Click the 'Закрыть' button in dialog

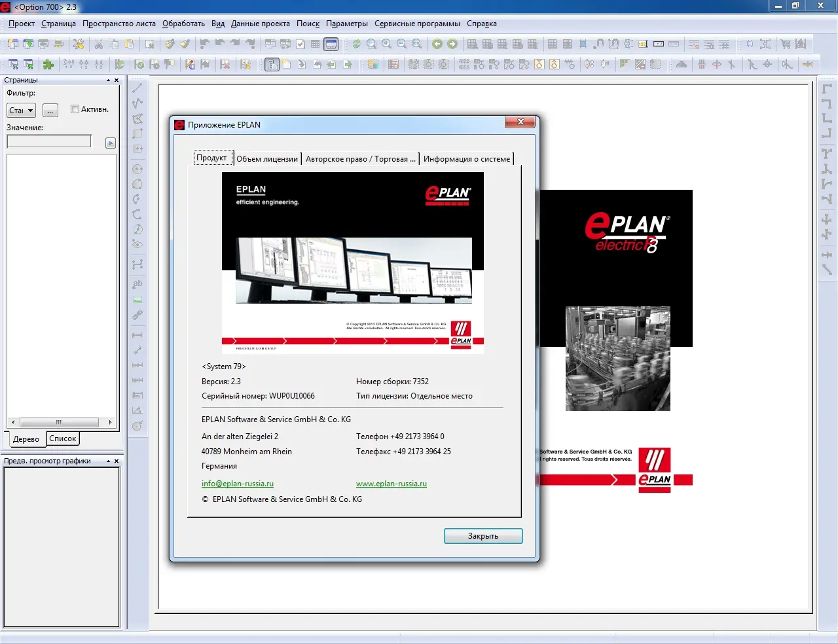tap(483, 536)
